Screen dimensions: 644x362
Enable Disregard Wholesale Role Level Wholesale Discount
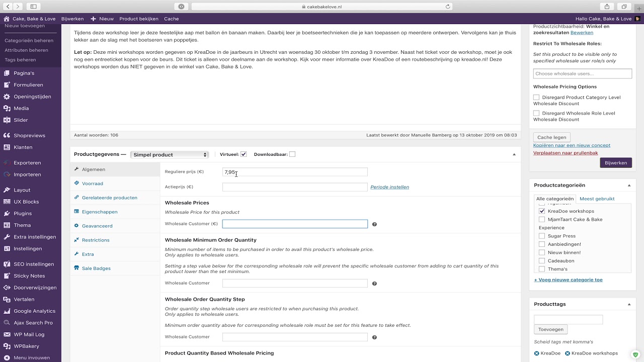pyautogui.click(x=536, y=114)
